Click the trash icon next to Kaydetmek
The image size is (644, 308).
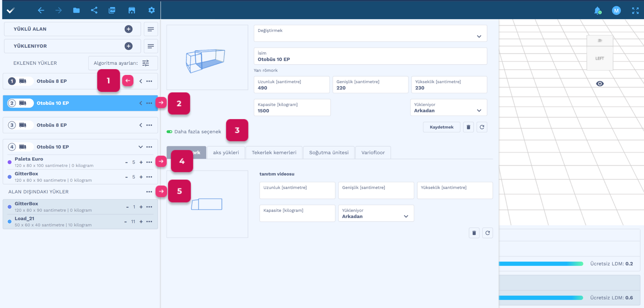pyautogui.click(x=468, y=127)
